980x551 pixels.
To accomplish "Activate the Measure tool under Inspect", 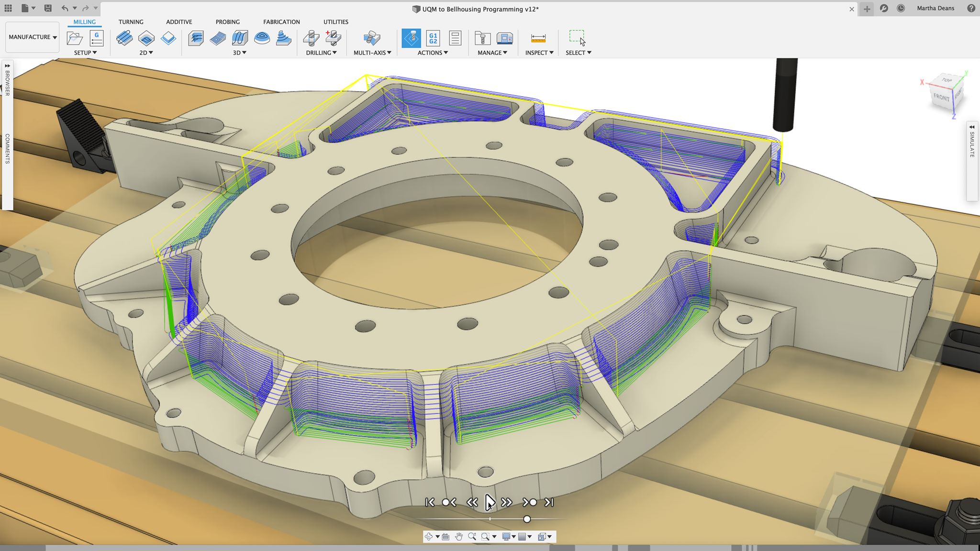I will [x=538, y=38].
